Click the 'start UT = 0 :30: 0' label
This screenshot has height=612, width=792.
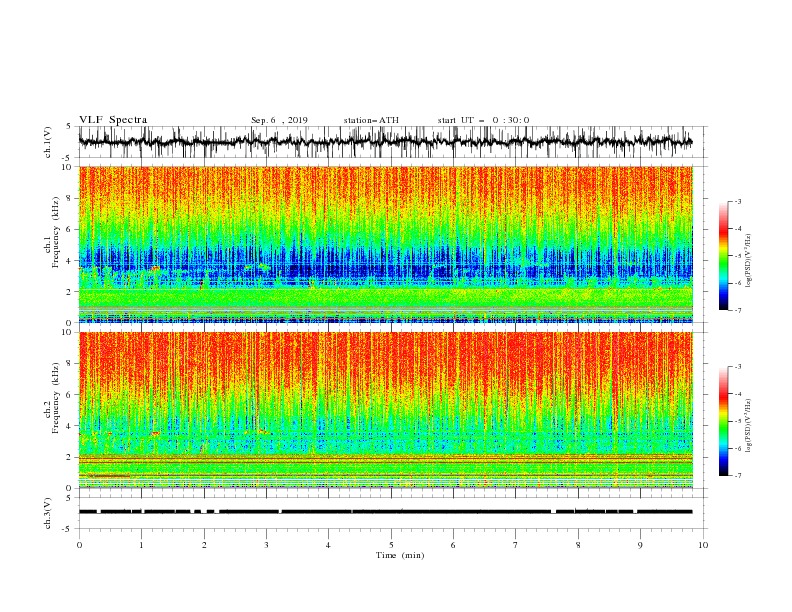483,120
